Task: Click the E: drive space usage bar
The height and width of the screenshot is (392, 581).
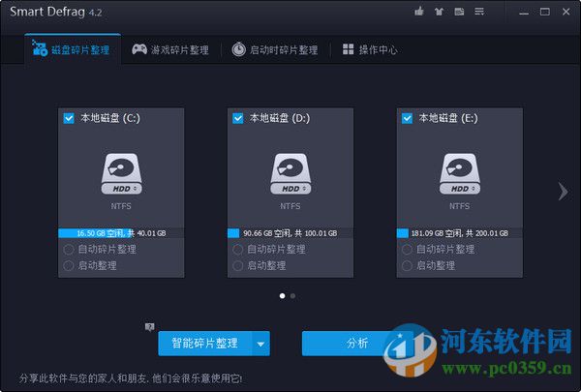Action: pos(459,233)
